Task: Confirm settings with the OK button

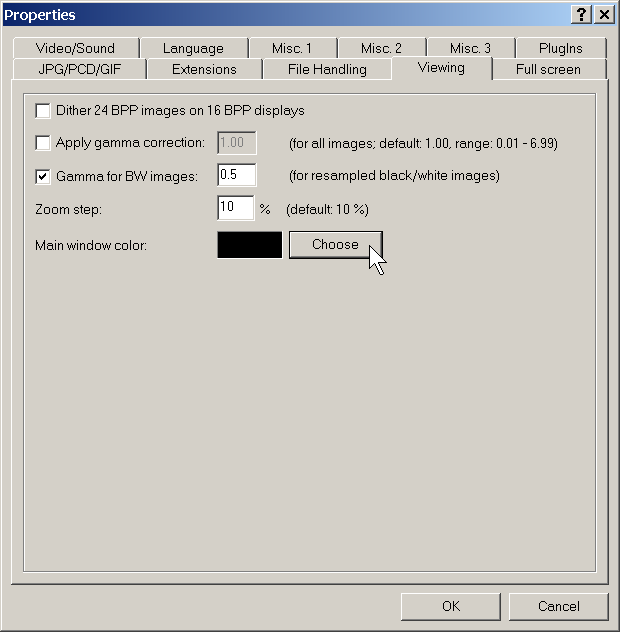Action: [450, 606]
